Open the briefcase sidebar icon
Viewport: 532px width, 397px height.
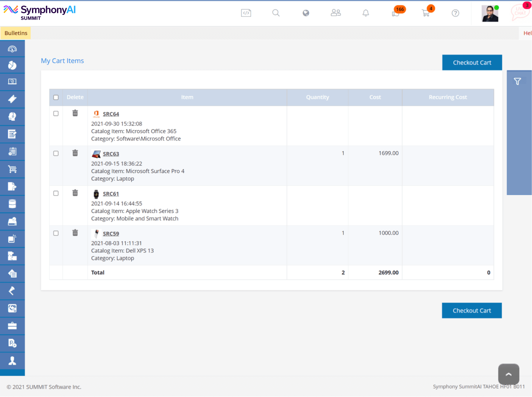12,326
